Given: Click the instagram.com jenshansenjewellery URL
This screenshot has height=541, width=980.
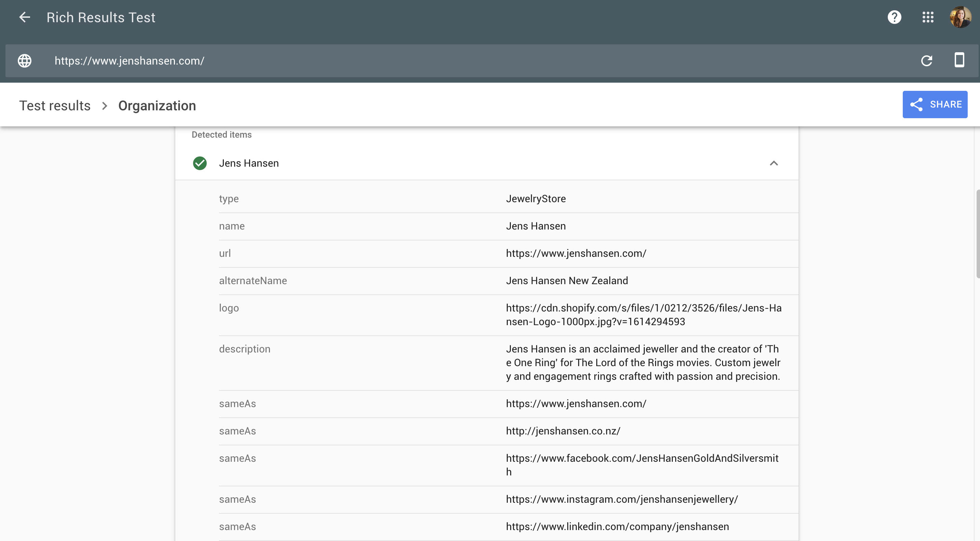Looking at the screenshot, I should [621, 500].
